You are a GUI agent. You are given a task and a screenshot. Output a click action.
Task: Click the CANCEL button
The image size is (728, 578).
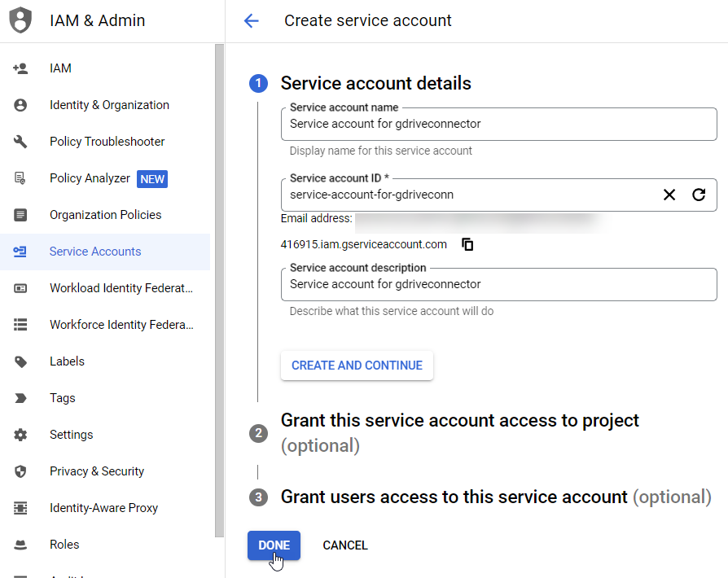345,545
